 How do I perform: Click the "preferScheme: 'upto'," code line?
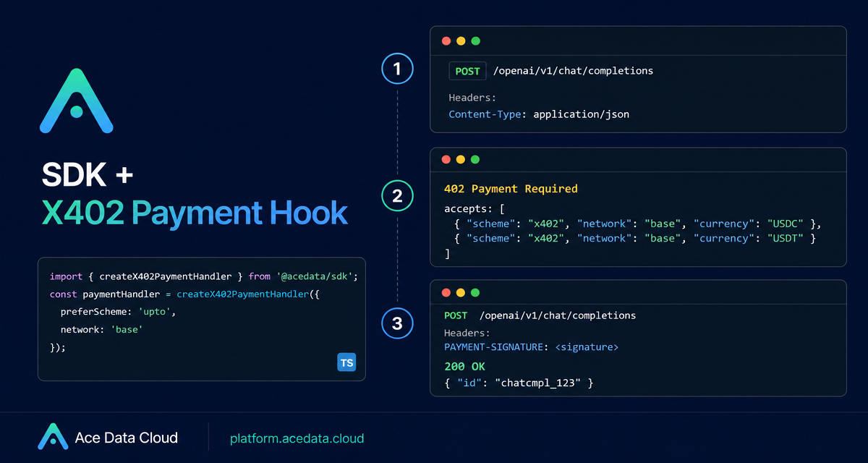point(119,312)
